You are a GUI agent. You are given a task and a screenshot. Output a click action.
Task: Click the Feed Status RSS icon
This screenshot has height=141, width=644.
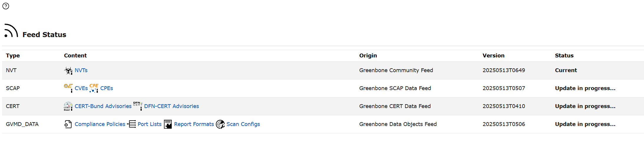[x=11, y=31]
